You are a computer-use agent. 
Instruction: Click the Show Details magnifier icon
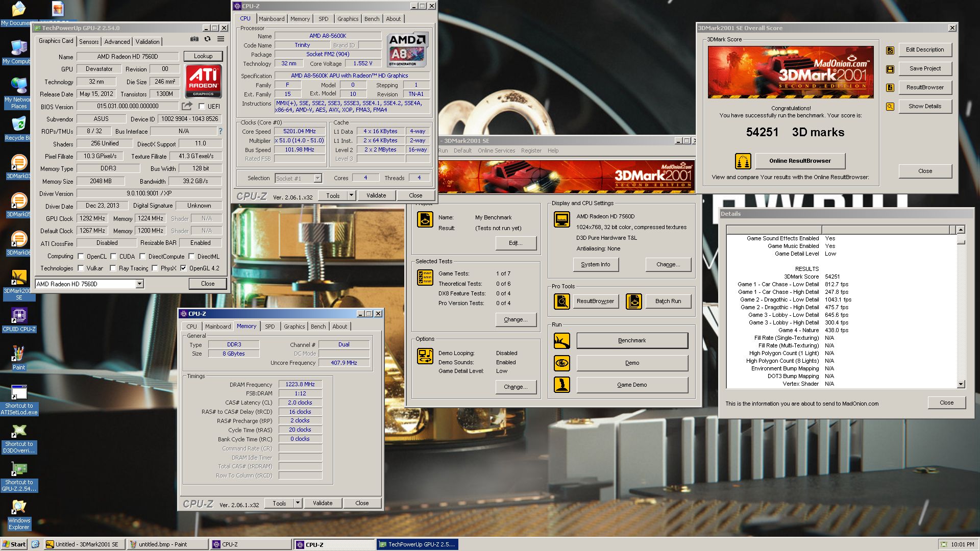click(x=890, y=107)
